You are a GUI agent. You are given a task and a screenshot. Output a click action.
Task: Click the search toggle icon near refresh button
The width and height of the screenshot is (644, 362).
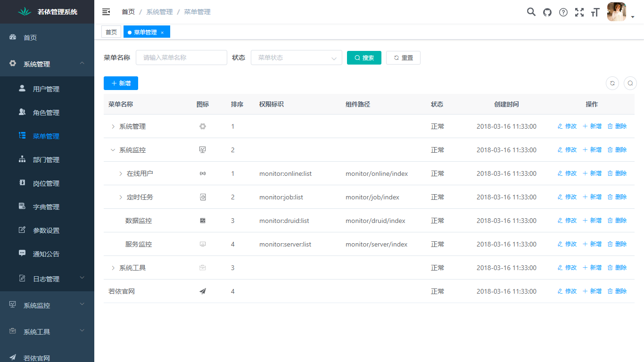coord(630,83)
